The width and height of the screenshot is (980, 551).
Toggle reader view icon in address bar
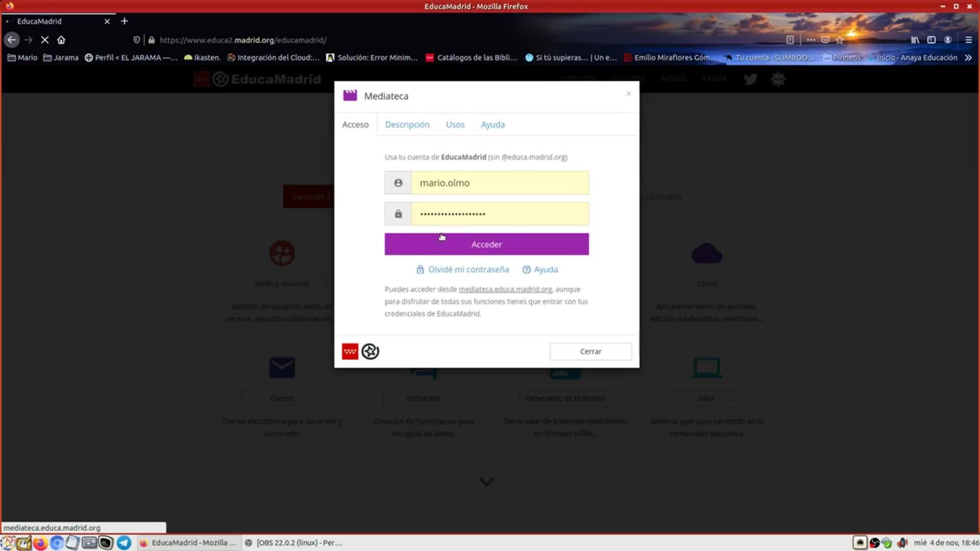pyautogui.click(x=790, y=40)
